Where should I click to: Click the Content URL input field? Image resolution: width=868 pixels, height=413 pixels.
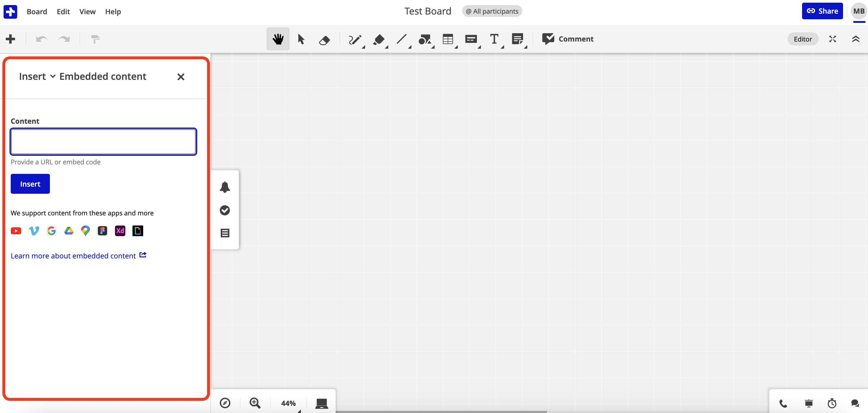103,142
